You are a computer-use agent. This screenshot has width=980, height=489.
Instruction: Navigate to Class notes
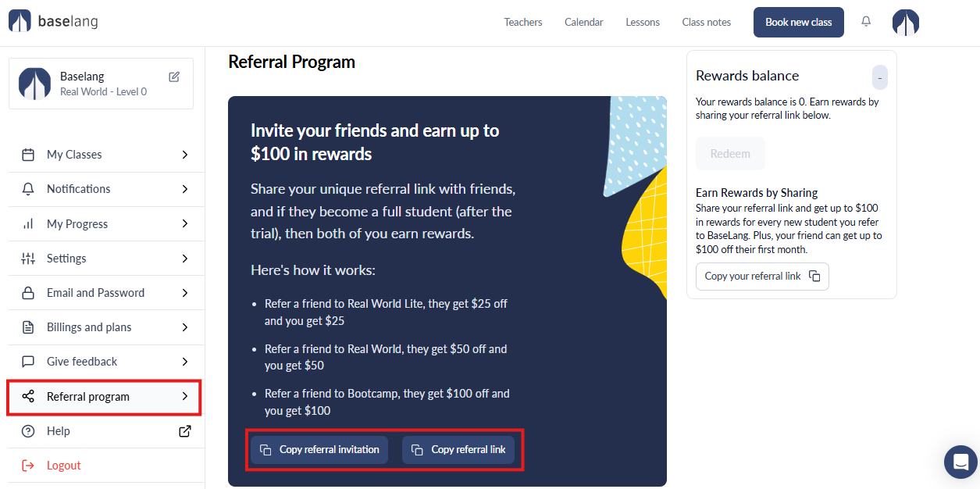click(x=706, y=22)
